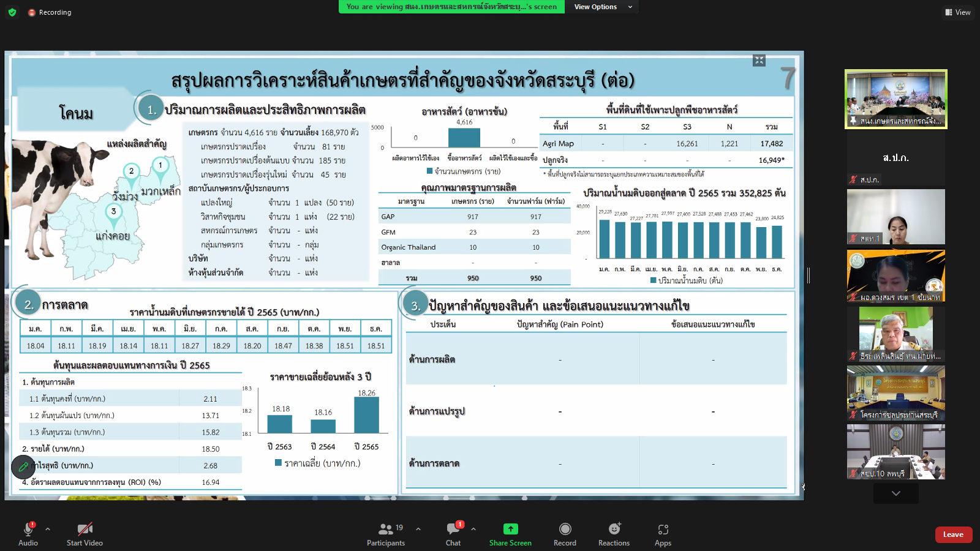The image size is (980, 551).
Task: Expand the caret next to Participants
Action: (x=418, y=529)
